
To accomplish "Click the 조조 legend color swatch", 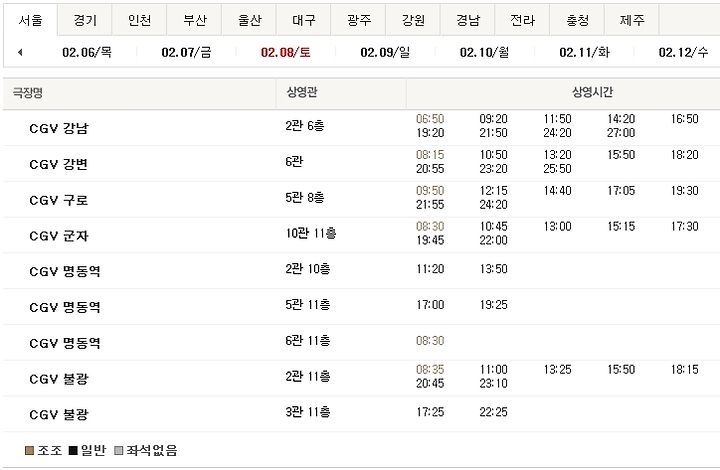I will coord(29,451).
